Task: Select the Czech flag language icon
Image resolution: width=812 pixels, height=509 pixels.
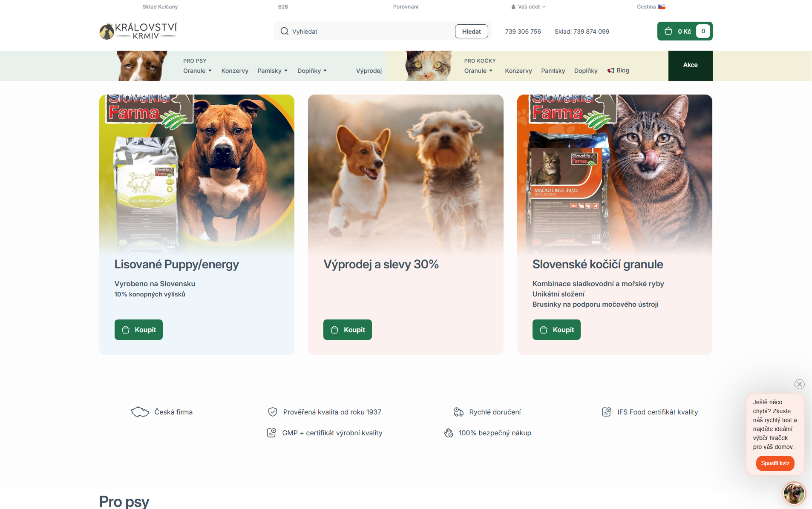Action: [662, 7]
